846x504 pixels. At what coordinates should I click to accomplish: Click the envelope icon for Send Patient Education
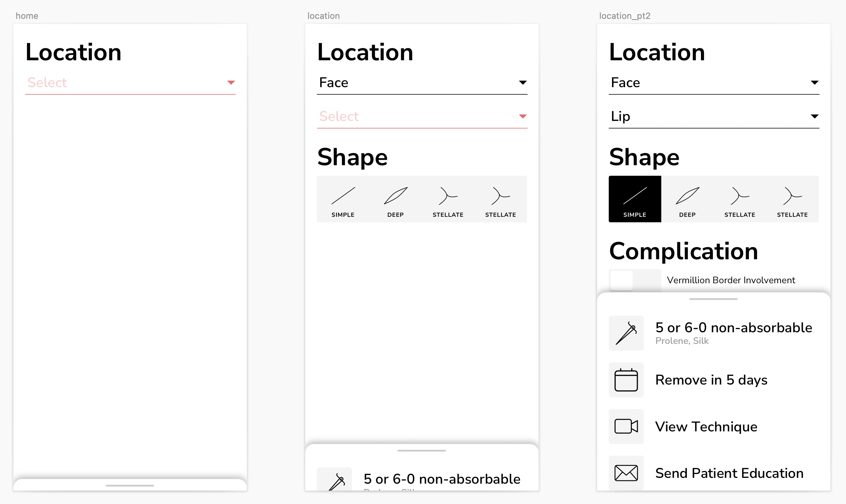(626, 473)
